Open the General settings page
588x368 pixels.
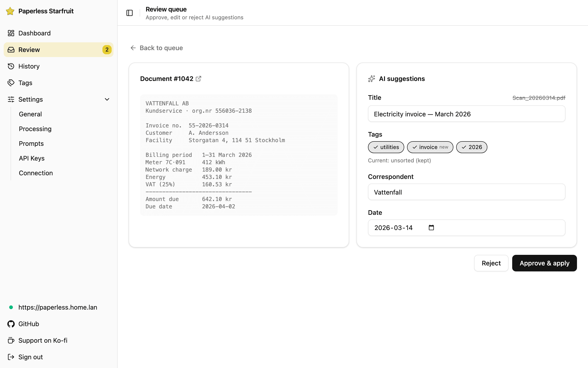[x=30, y=114]
